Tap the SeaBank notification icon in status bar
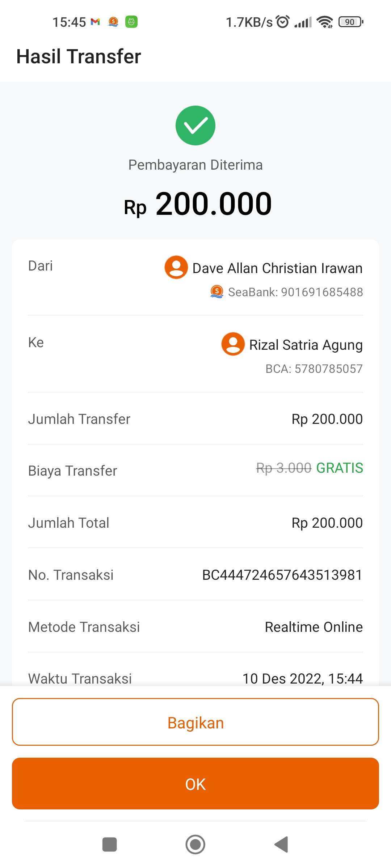Image resolution: width=391 pixels, height=868 pixels. pos(113,22)
